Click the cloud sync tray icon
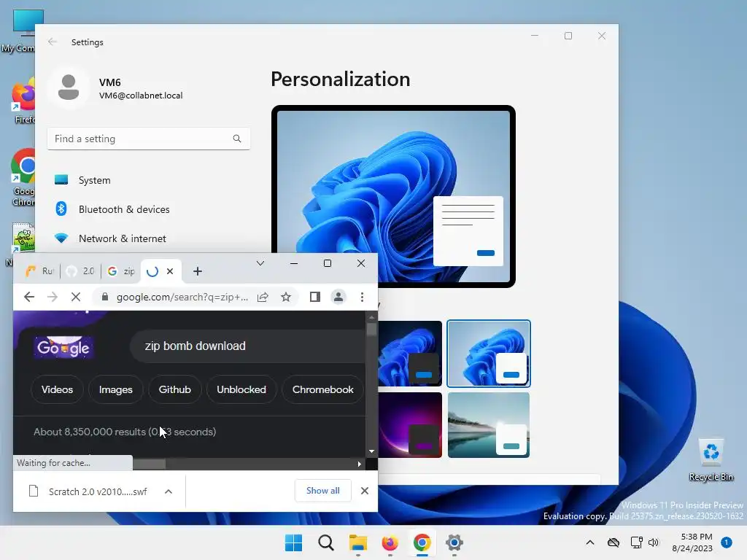The image size is (747, 560). tap(613, 542)
